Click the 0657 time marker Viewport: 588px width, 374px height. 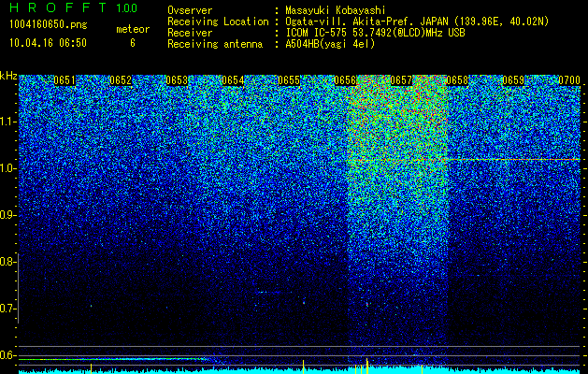click(x=401, y=80)
